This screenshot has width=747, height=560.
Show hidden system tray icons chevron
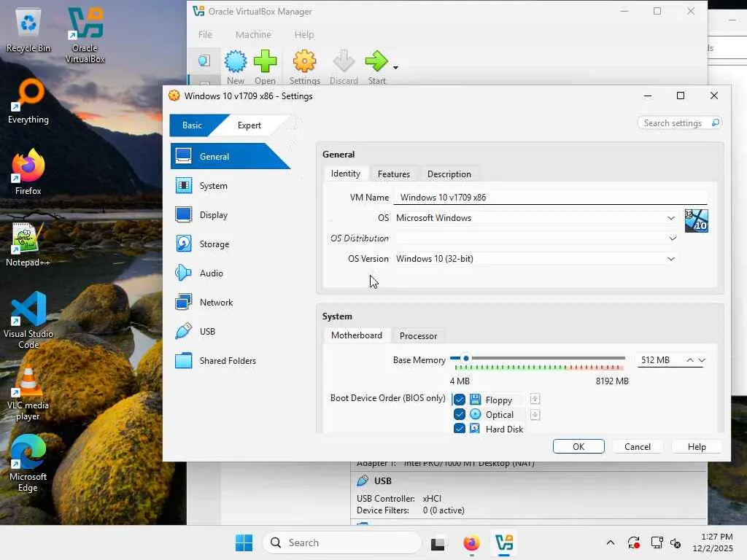point(611,542)
